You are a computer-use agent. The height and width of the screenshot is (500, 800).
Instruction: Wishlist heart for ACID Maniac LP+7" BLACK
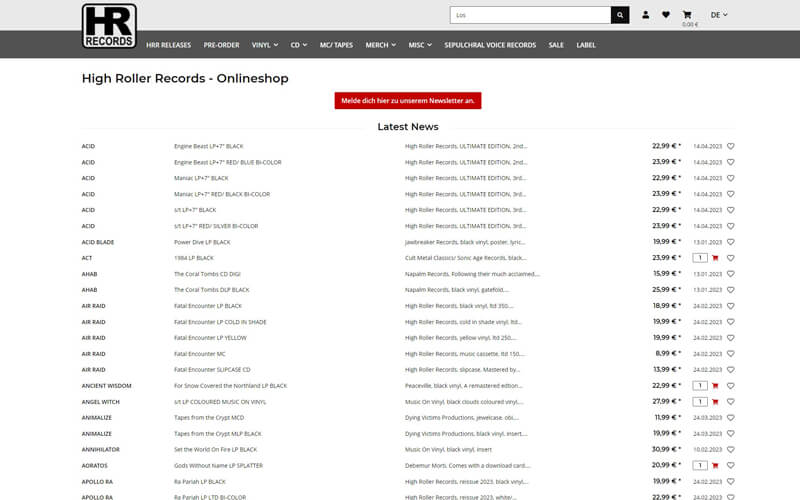tap(731, 178)
